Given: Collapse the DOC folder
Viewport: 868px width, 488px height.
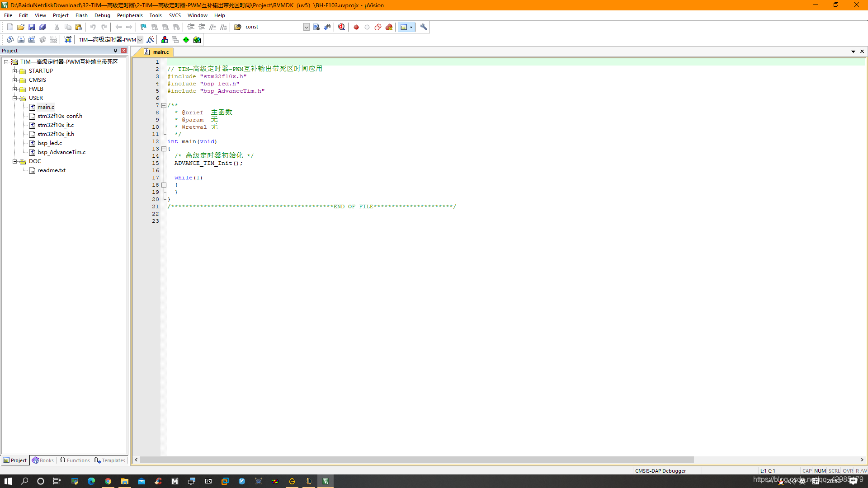Looking at the screenshot, I should (14, 161).
